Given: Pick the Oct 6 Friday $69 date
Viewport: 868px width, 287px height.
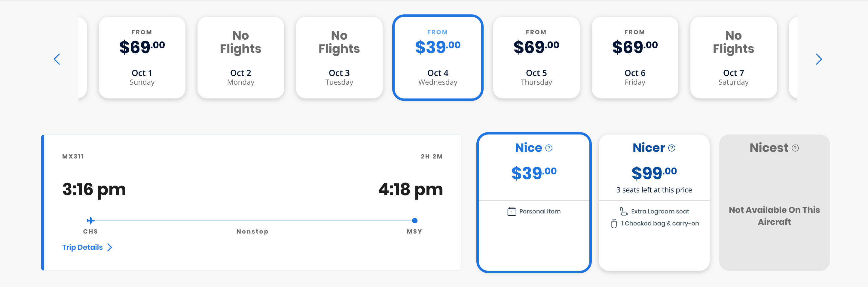Looking at the screenshot, I should (x=634, y=58).
